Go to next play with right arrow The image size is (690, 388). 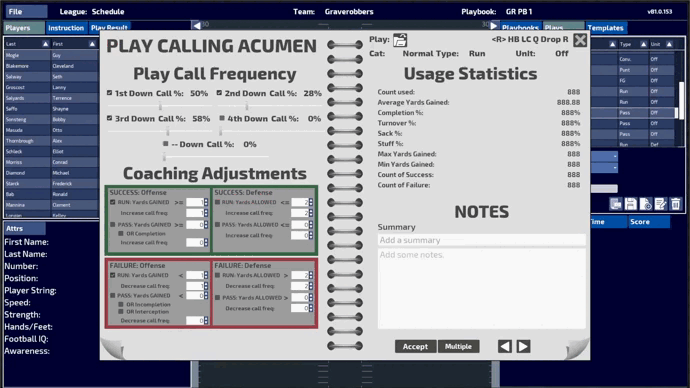pos(523,347)
